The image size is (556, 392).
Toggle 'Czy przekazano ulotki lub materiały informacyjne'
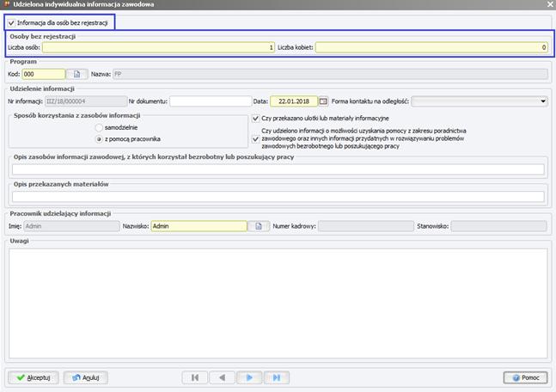256,118
